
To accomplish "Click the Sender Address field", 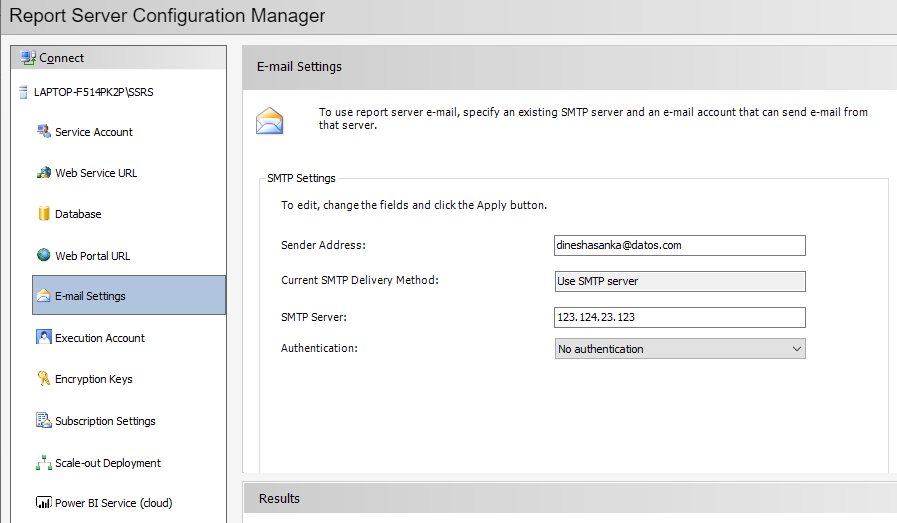I will tap(680, 245).
